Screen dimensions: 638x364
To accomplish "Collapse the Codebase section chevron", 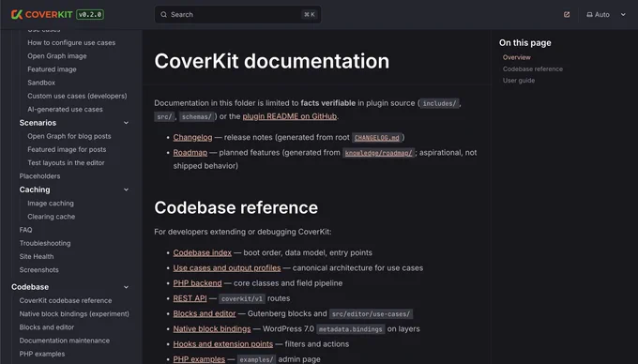I will [126, 287].
